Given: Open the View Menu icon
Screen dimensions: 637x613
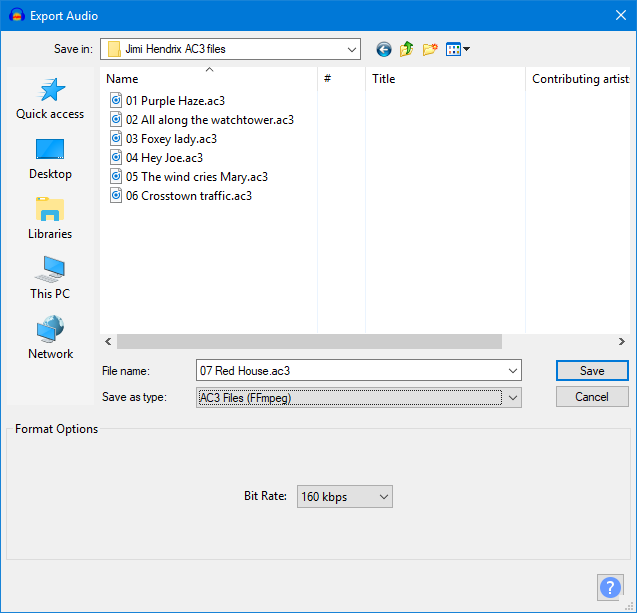Looking at the screenshot, I should click(457, 49).
